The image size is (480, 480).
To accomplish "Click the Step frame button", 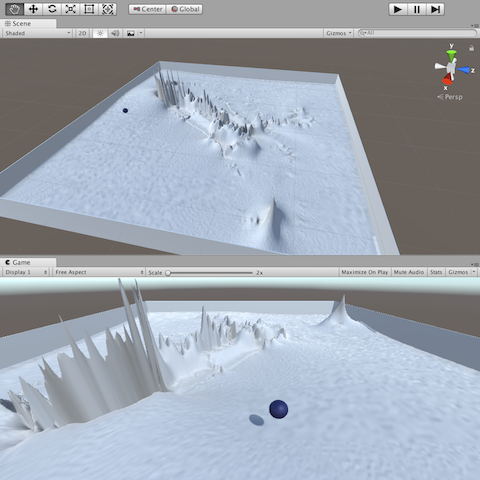I will tap(435, 9).
